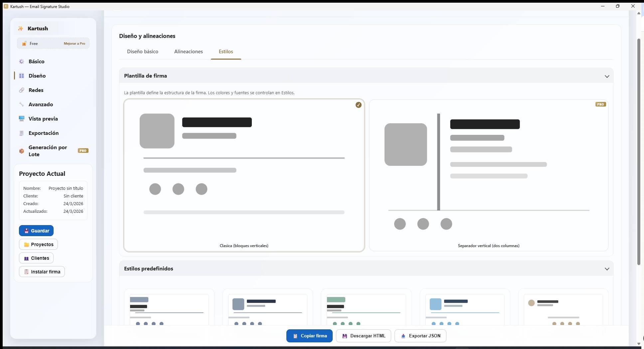Click the Básico gear icon in sidebar

[22, 62]
